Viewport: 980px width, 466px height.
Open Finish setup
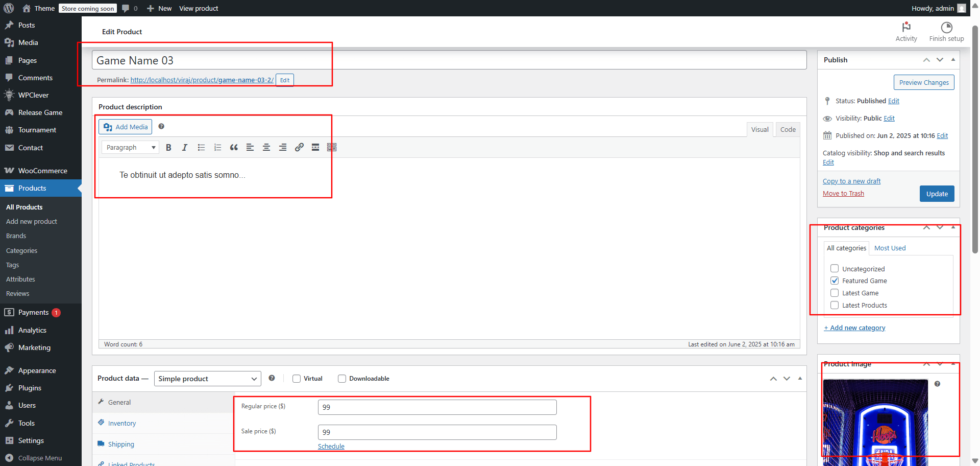pyautogui.click(x=946, y=32)
